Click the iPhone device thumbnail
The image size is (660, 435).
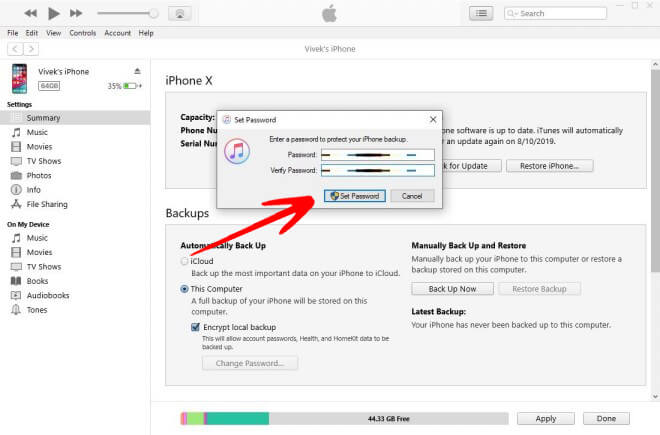click(19, 78)
